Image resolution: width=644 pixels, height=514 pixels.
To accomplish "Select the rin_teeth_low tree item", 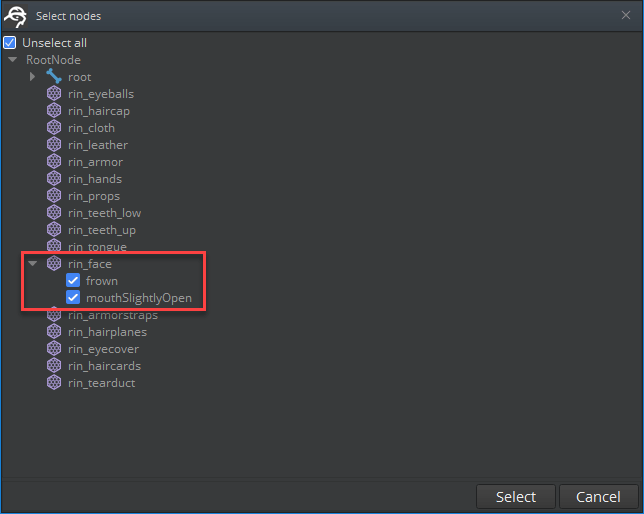I will click(104, 213).
